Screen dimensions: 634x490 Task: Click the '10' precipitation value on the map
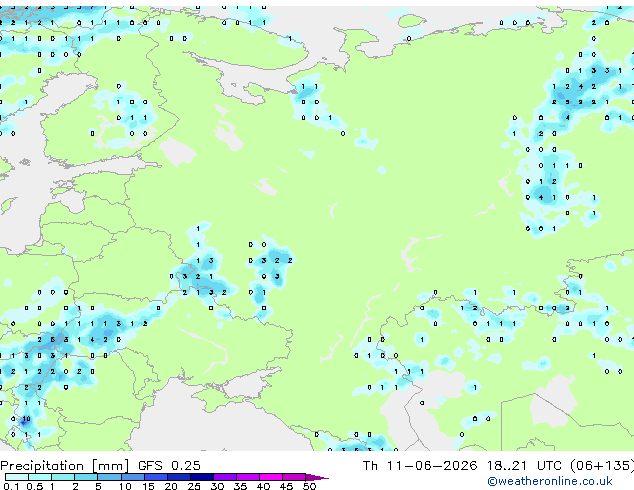(26, 418)
